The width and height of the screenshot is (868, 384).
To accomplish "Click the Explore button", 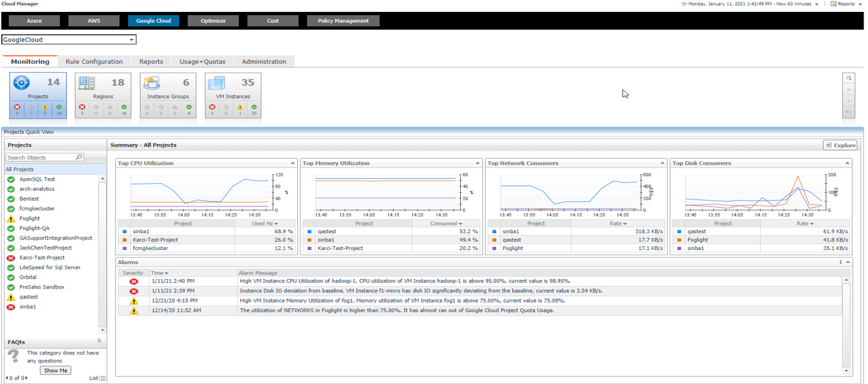I will click(x=840, y=145).
